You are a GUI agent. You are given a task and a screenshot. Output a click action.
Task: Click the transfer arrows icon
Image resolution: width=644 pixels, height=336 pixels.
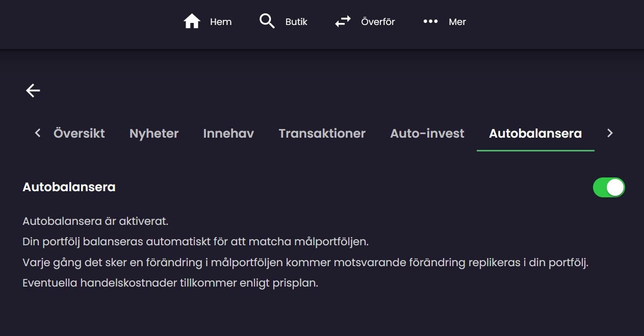pos(343,21)
